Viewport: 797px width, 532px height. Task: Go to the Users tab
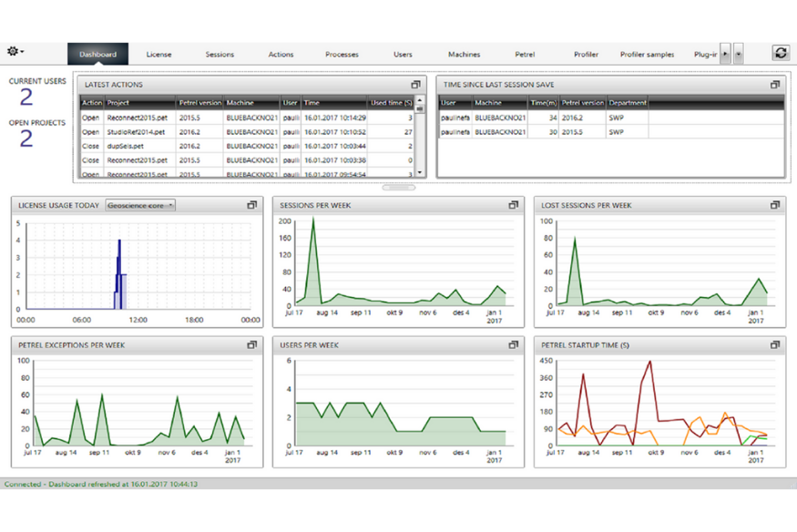(x=403, y=54)
